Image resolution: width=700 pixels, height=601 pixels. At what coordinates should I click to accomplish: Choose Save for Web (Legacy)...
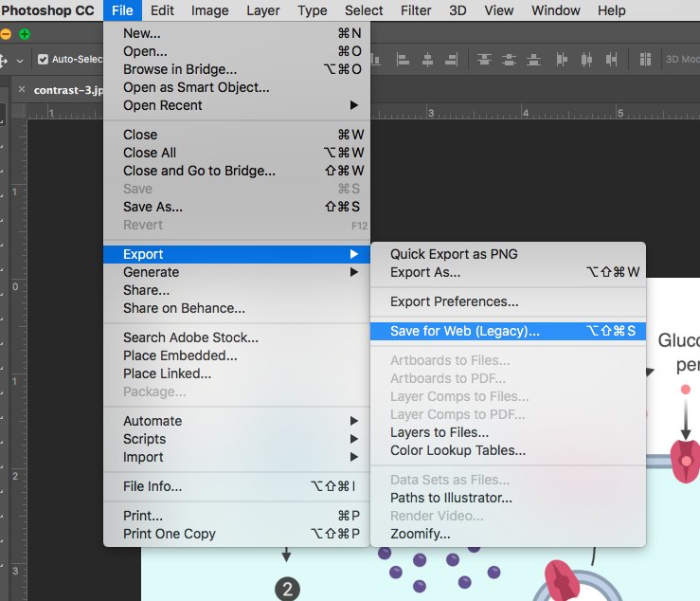coord(508,331)
